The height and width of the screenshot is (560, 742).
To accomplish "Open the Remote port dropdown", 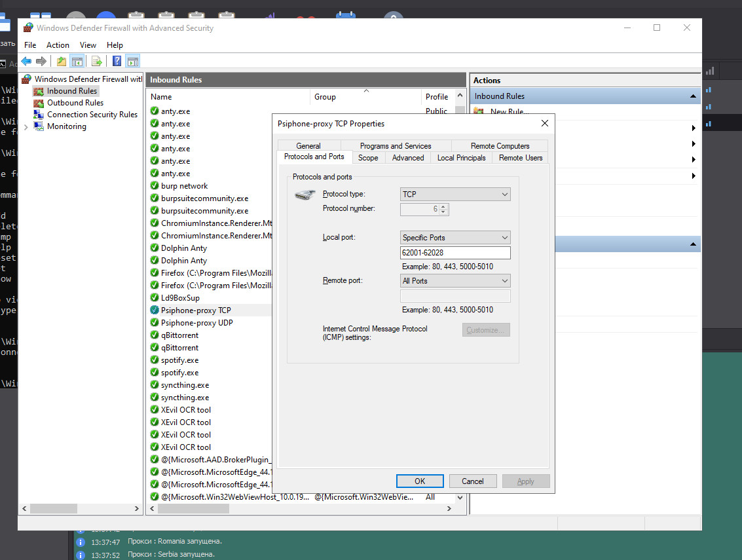I will 455,281.
